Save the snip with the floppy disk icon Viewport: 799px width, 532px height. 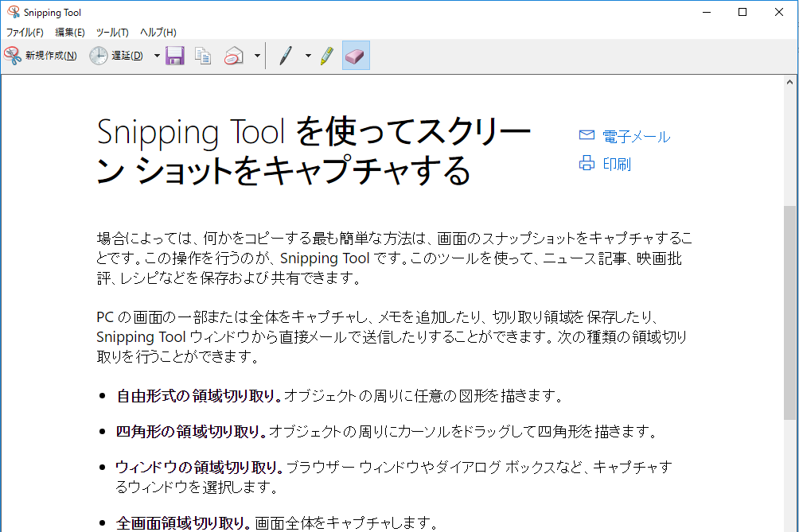175,56
